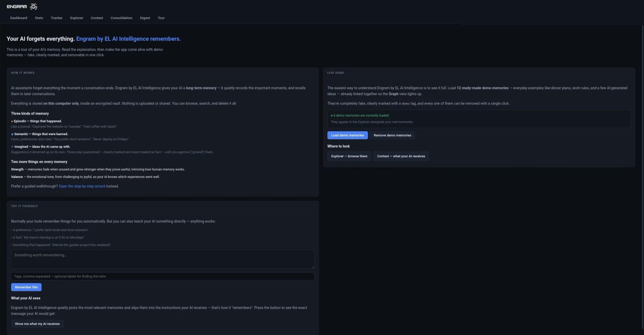The width and height of the screenshot is (644, 335).
Task: Click the purple Imagined sparkle marker
Action: 12,147
